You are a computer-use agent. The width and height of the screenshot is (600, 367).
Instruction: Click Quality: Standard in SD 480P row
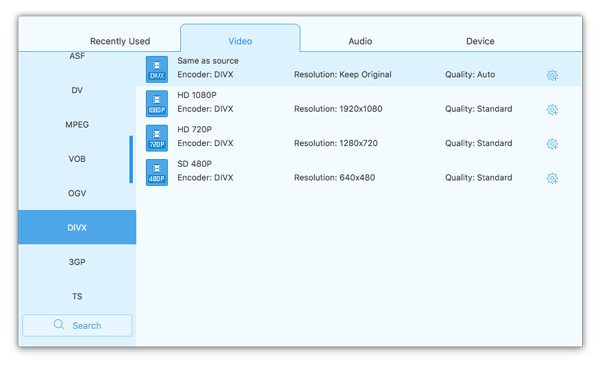(x=478, y=178)
